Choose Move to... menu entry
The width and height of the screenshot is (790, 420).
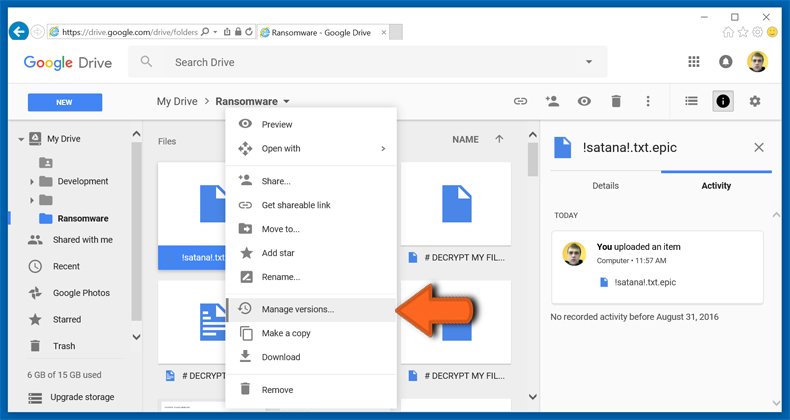[311, 229]
